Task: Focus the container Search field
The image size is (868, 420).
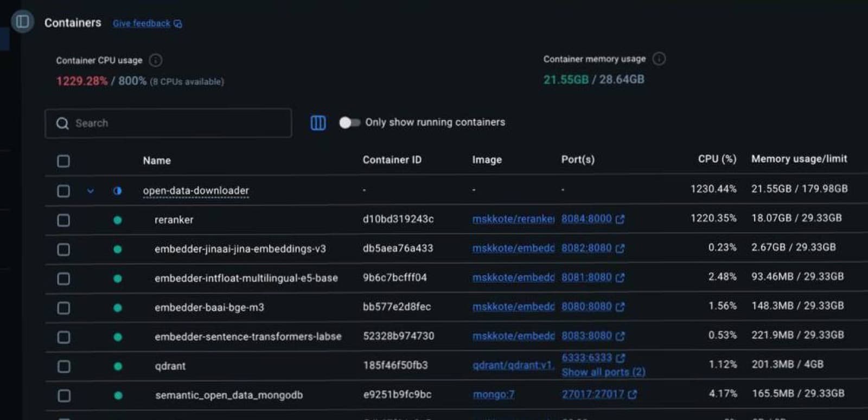Action: [x=168, y=123]
